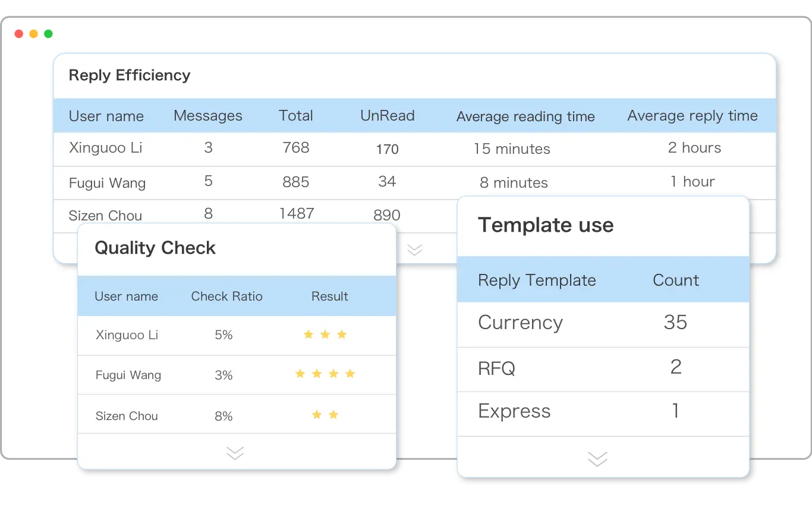This screenshot has width=812, height=505.
Task: Expand the Quality Check panel chevron
Action: [235, 453]
